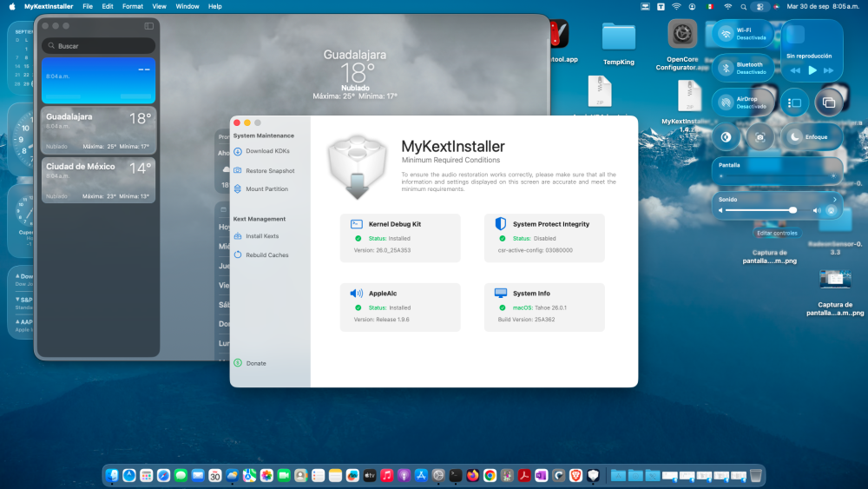Rewind in media control

click(x=795, y=70)
